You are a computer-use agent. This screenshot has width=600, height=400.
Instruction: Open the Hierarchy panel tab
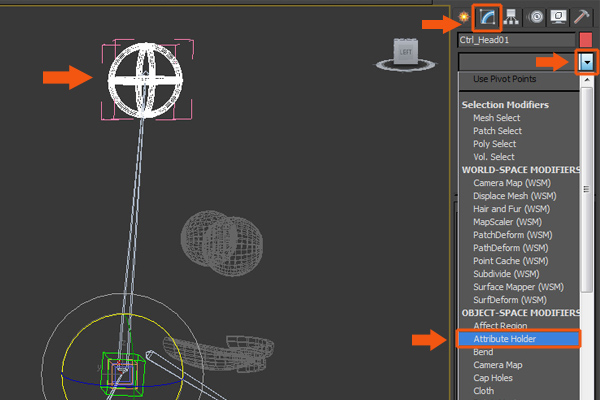[x=511, y=17]
